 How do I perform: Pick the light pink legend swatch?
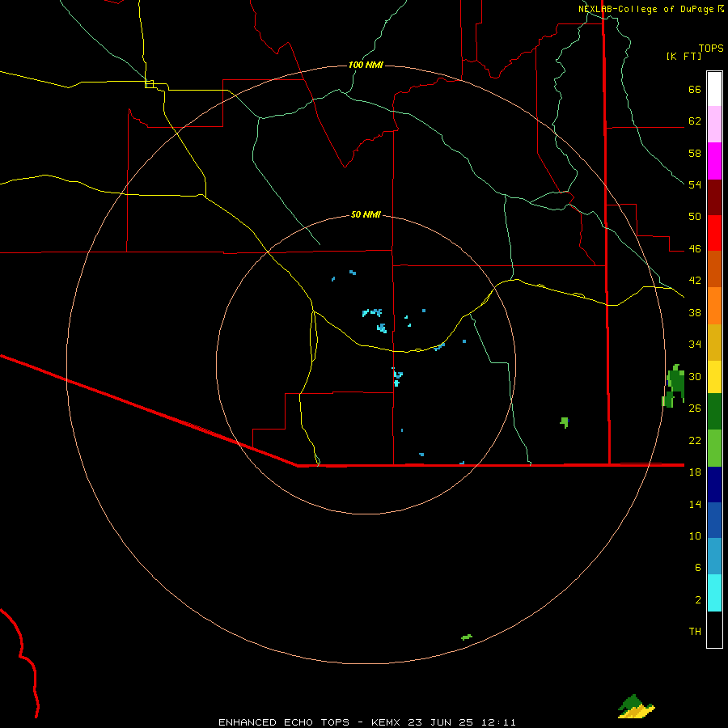714,124
